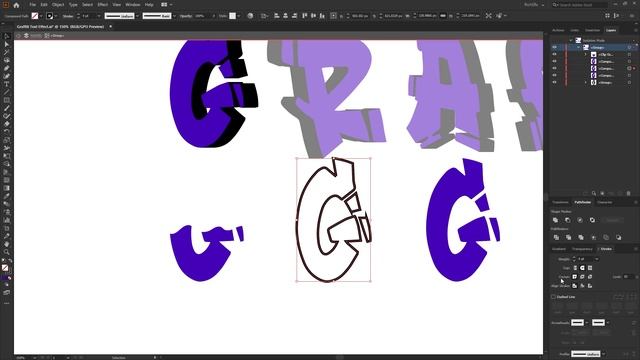Open the Window menu
This screenshot has height=360, width=640.
click(x=133, y=4)
